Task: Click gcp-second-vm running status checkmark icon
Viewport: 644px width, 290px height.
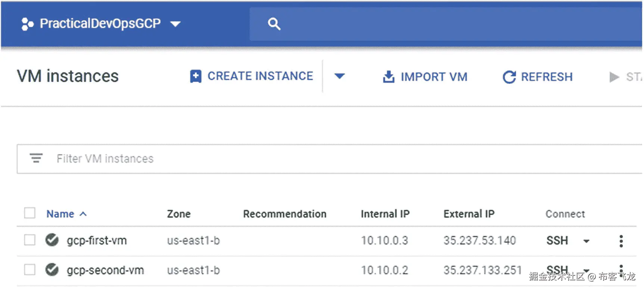Action: 52,269
